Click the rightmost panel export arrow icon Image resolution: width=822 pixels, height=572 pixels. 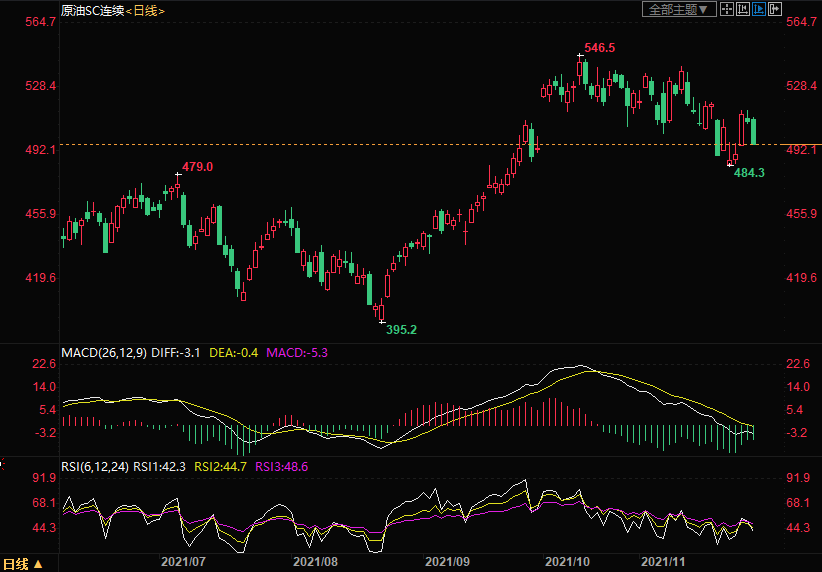[774, 9]
